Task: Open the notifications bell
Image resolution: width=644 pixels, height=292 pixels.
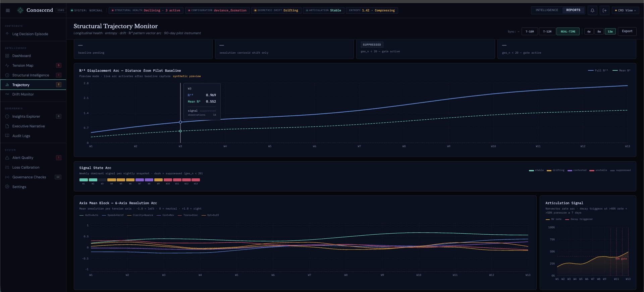Action: pyautogui.click(x=592, y=10)
